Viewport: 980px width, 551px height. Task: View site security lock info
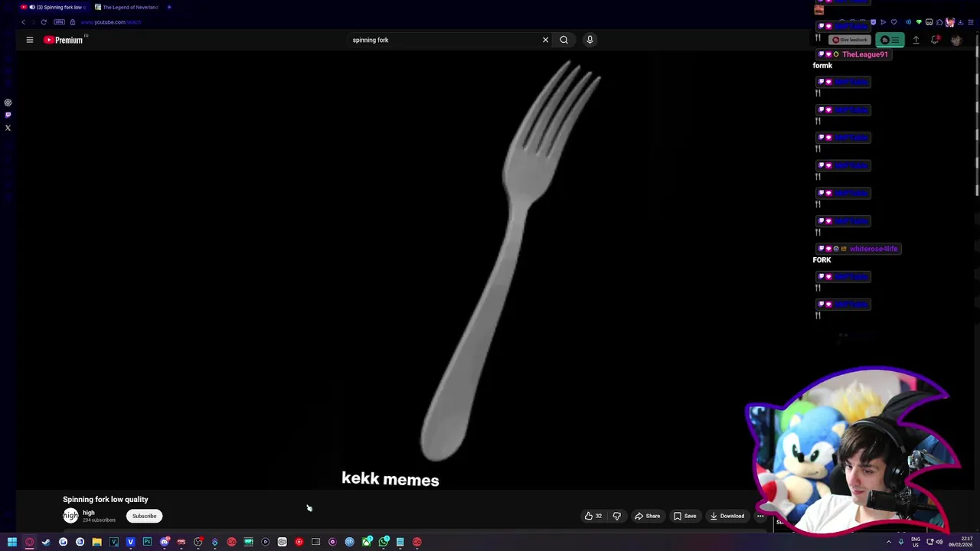[x=73, y=22]
